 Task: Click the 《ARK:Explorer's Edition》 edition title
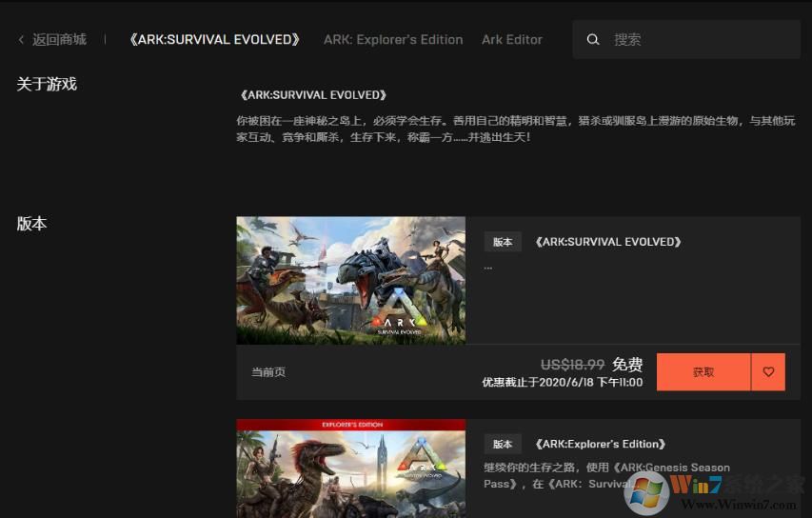[x=601, y=444]
